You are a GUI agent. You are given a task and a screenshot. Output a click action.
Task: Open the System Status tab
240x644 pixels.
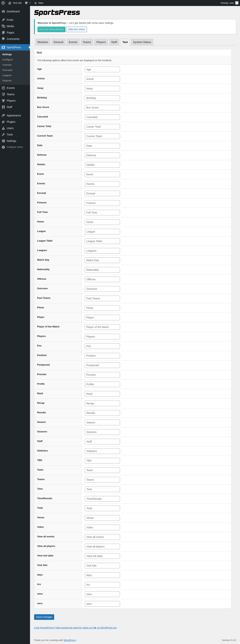[142, 42]
